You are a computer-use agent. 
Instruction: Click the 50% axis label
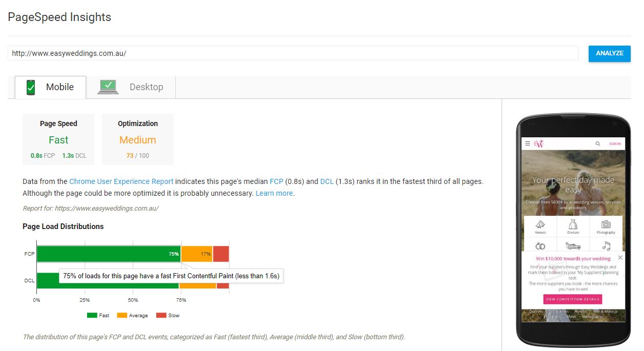click(133, 300)
